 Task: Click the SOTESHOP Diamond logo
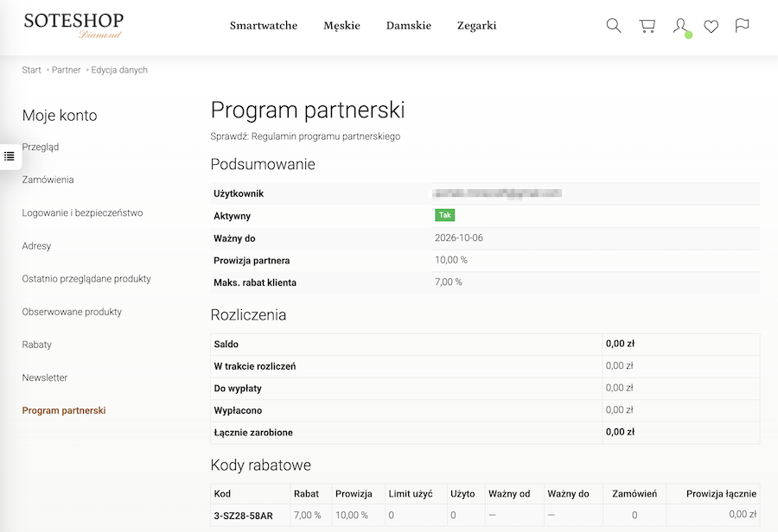click(73, 25)
